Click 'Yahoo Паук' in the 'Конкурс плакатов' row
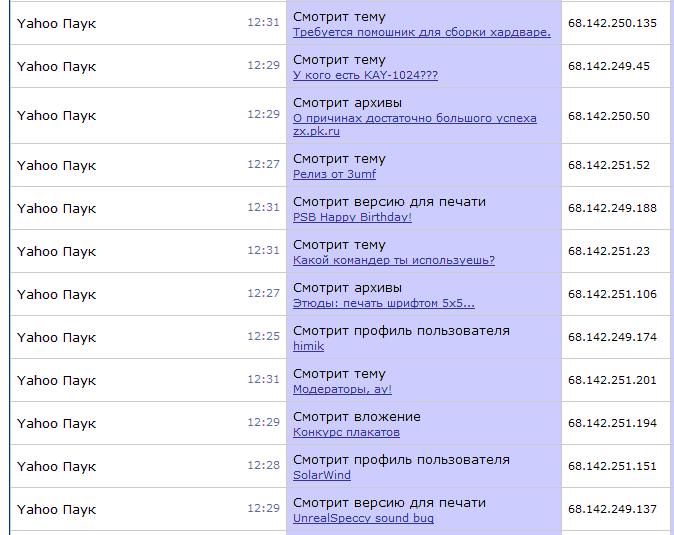674x535 pixels. [56, 423]
